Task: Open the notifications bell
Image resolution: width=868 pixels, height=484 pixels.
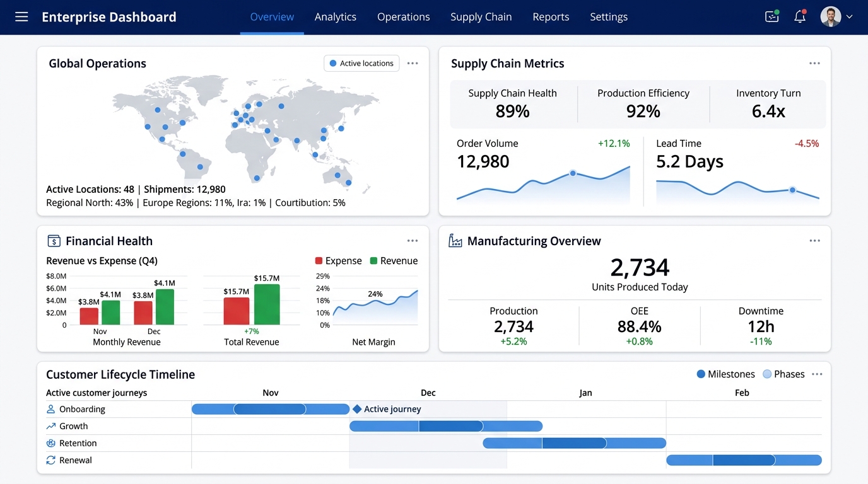Action: pyautogui.click(x=800, y=17)
